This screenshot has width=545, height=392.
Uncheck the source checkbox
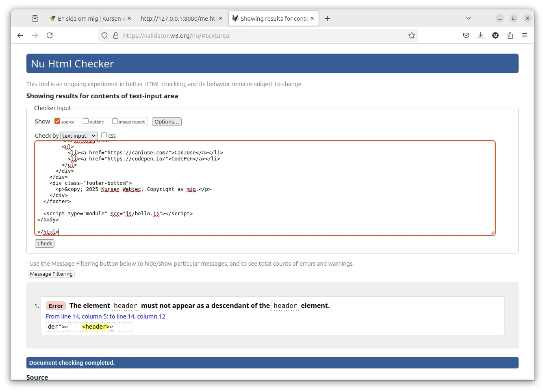[57, 121]
